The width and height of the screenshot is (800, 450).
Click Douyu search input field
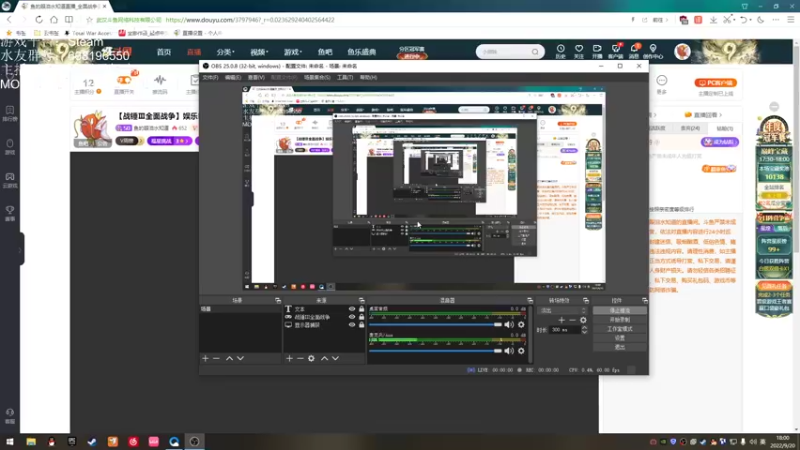pos(505,52)
